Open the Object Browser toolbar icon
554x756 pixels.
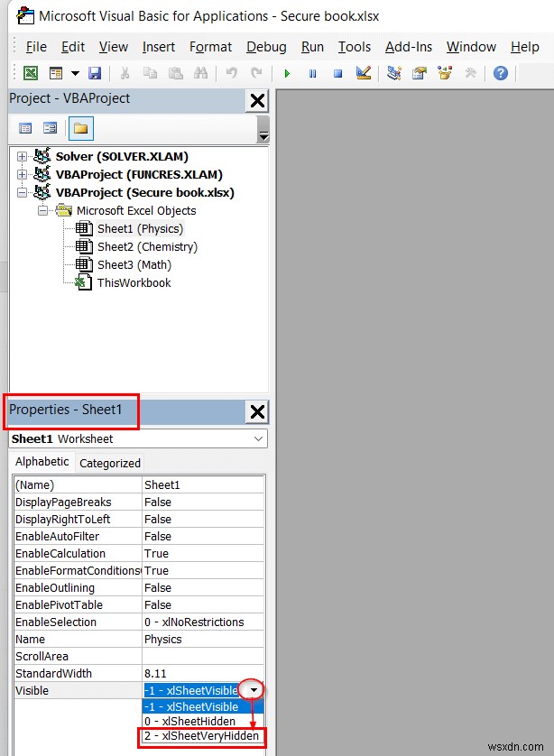coord(445,73)
